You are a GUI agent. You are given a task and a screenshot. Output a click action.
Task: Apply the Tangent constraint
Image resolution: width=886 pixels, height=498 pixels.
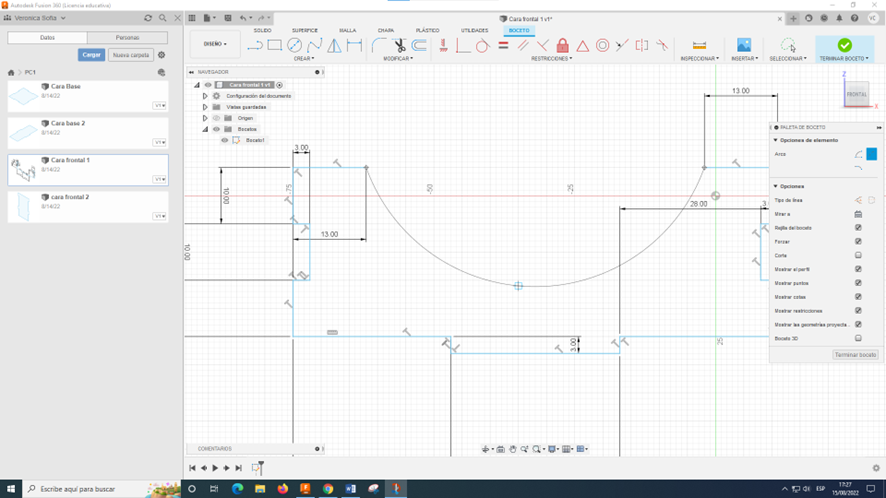point(483,45)
